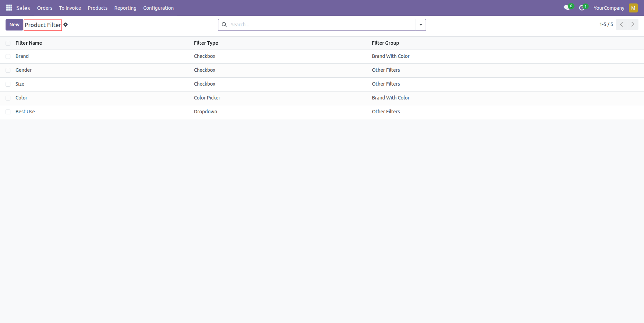
Task: Click Checkbox type in Brand row
Action: click(204, 56)
